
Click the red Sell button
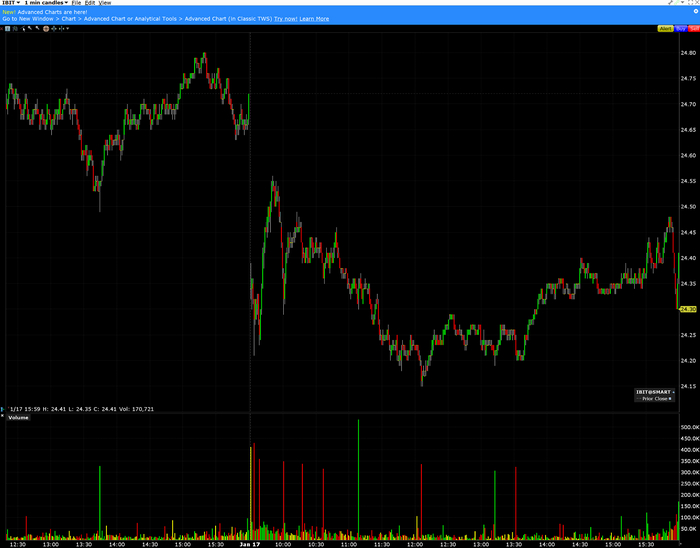tap(694, 29)
